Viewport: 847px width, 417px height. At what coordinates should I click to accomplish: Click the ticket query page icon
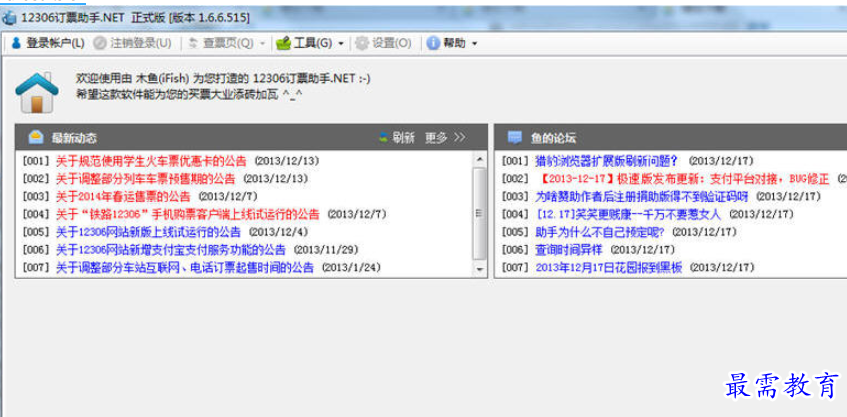tap(193, 44)
